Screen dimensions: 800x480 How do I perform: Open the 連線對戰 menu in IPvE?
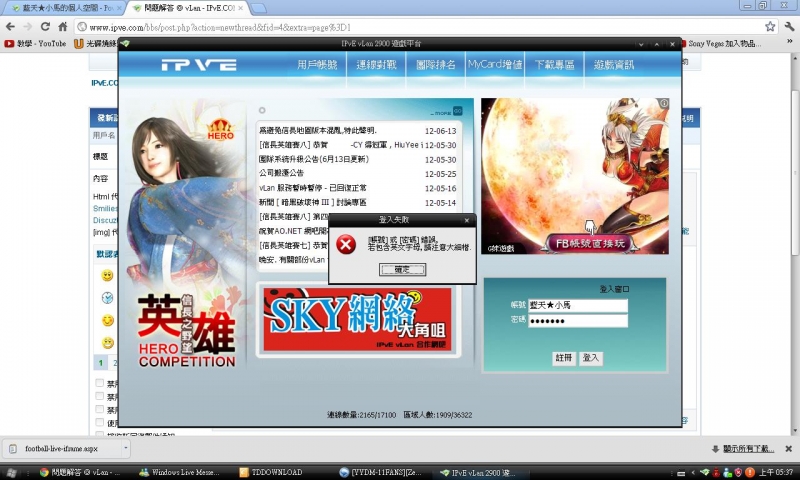(376, 65)
